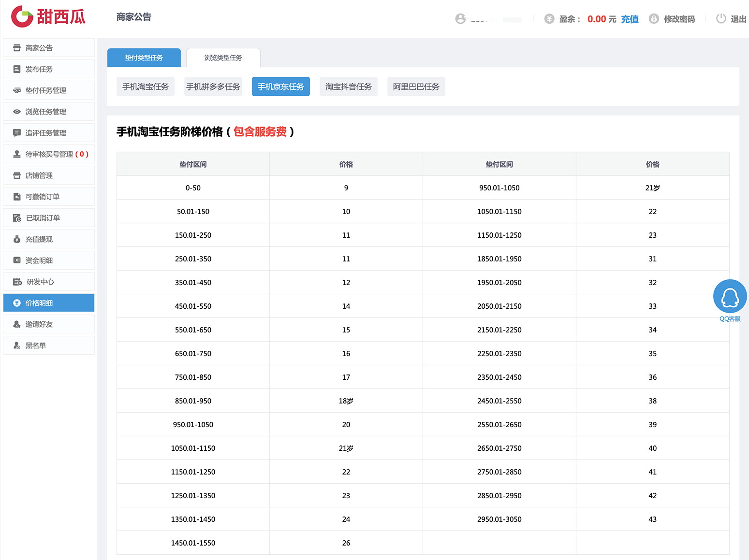
Task: Click the eye icon for 浏览任务管理
Action: click(x=17, y=112)
